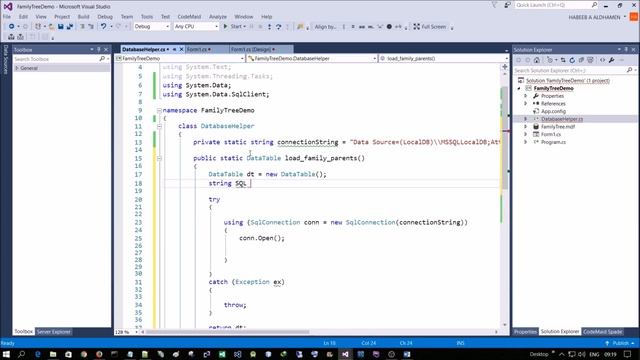Switch to the Server Explorer tab
The width and height of the screenshot is (640, 360).
[x=54, y=332]
